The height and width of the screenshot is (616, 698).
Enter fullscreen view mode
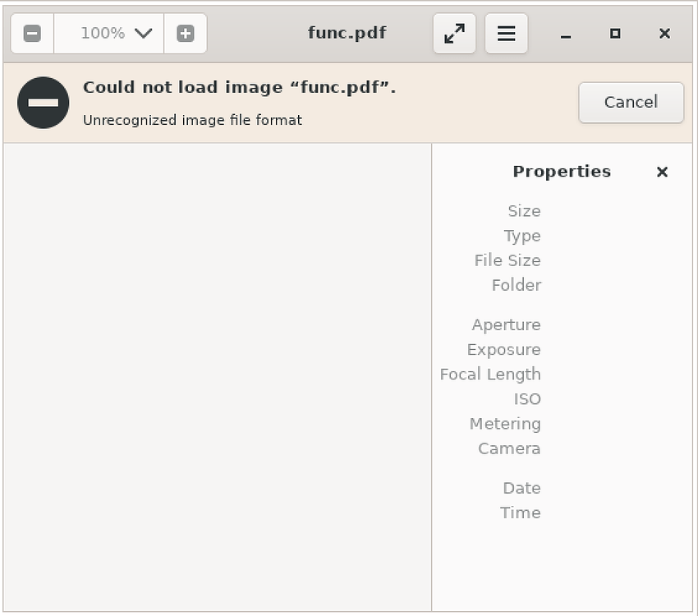(454, 34)
